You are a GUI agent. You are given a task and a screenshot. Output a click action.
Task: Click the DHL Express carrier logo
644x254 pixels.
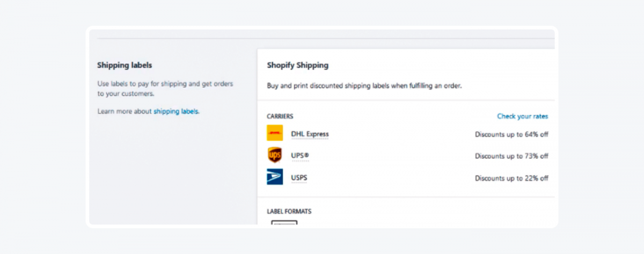[x=275, y=133]
